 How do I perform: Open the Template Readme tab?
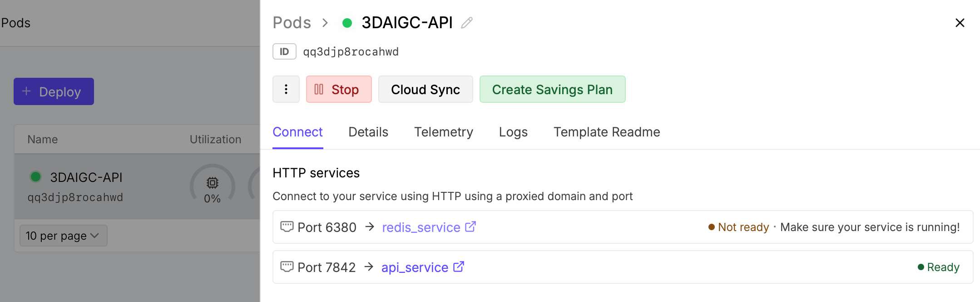coord(607,132)
